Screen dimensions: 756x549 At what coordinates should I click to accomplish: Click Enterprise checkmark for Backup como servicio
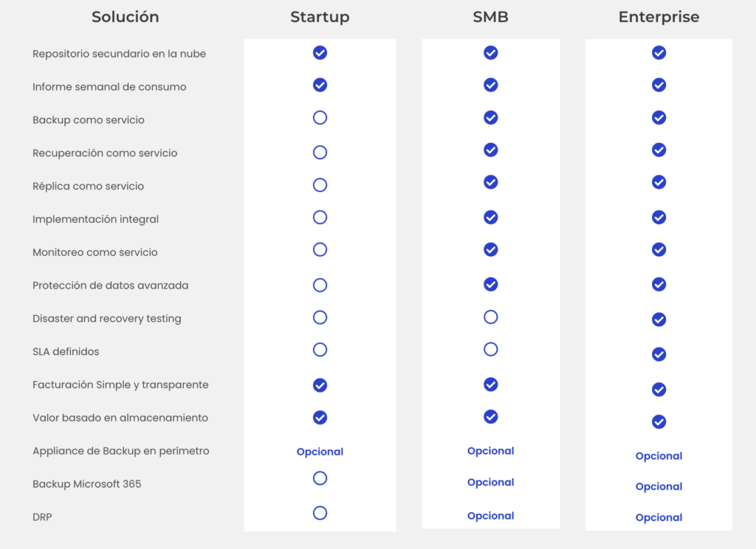click(659, 117)
